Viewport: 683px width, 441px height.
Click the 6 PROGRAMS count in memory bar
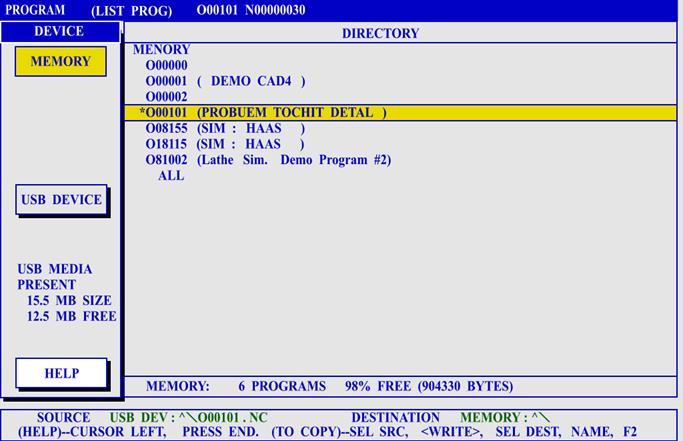(x=282, y=386)
